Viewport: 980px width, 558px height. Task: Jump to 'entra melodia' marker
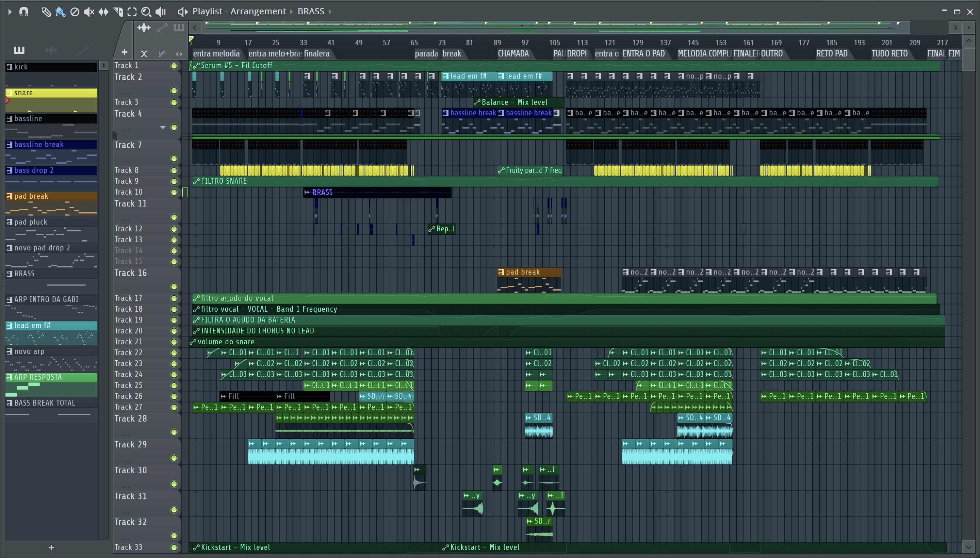[216, 54]
